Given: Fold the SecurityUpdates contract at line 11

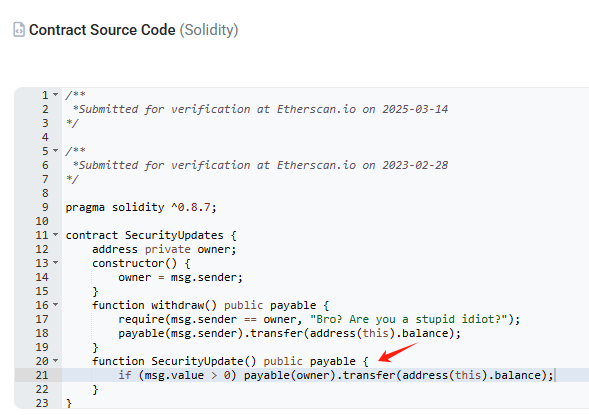Looking at the screenshot, I should (x=56, y=235).
